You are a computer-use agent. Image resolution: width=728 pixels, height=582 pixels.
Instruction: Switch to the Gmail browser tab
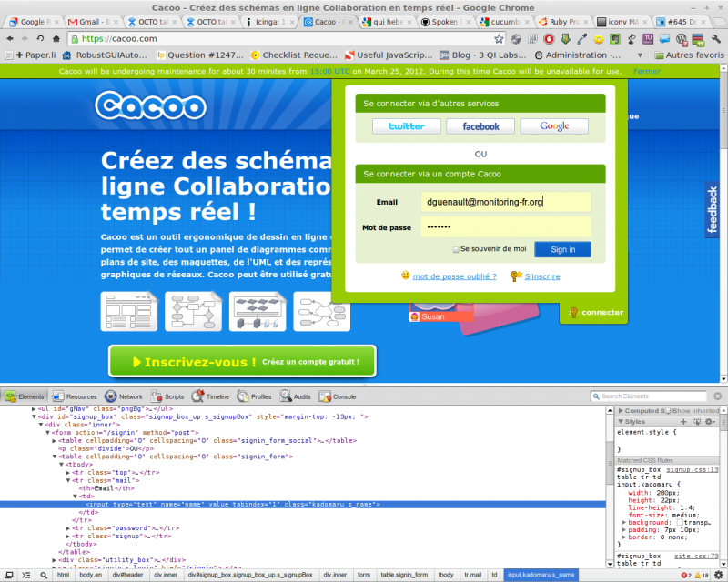point(92,22)
